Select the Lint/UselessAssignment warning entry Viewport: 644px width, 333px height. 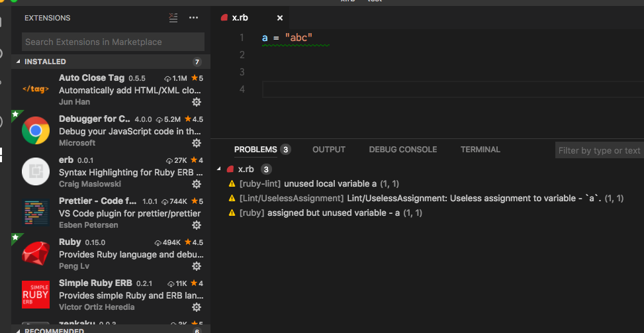pyautogui.click(x=427, y=199)
